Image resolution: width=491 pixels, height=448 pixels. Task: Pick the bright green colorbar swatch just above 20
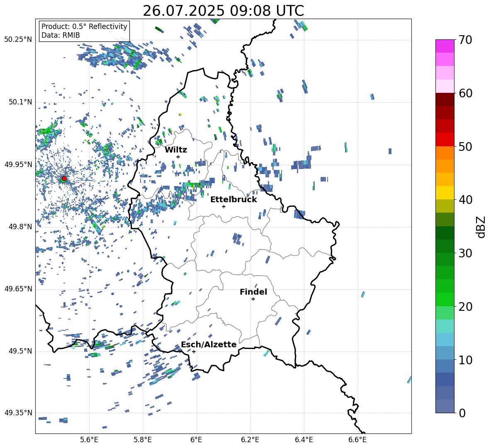tap(445, 299)
